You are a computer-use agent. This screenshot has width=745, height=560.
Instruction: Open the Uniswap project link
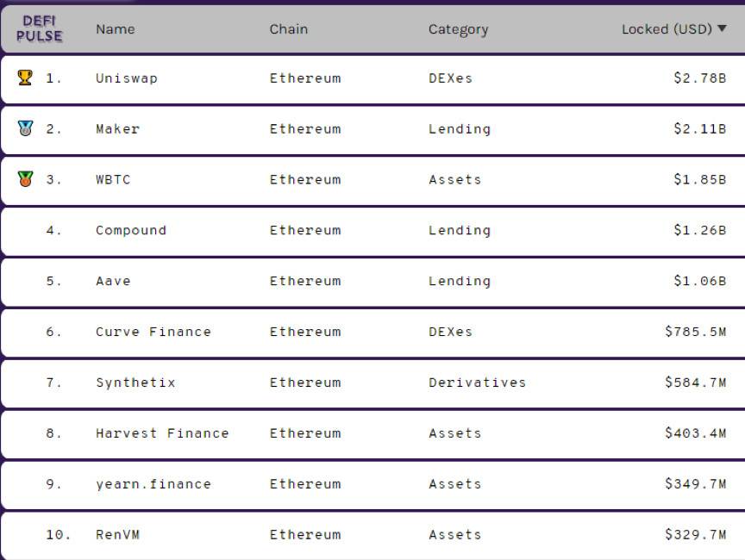click(127, 78)
